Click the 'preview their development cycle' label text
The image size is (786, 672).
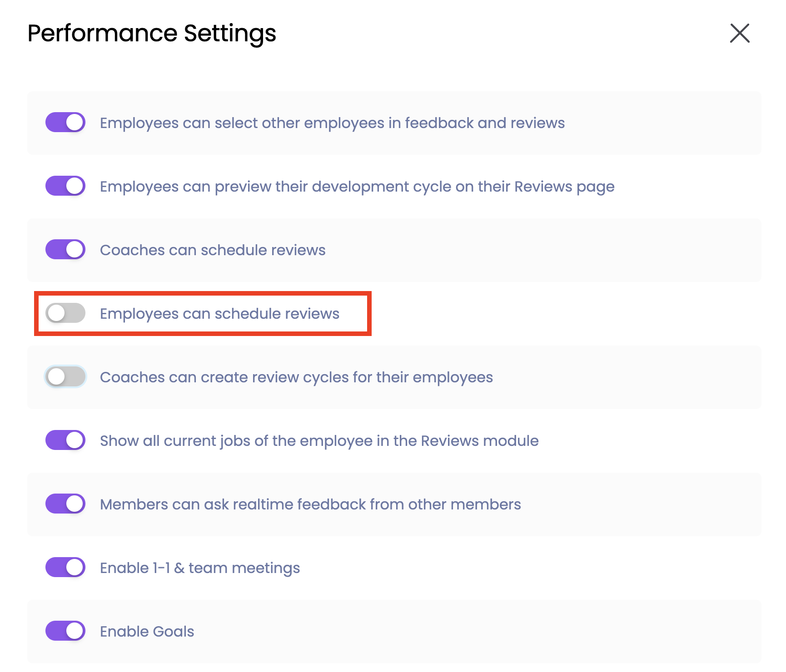357,187
